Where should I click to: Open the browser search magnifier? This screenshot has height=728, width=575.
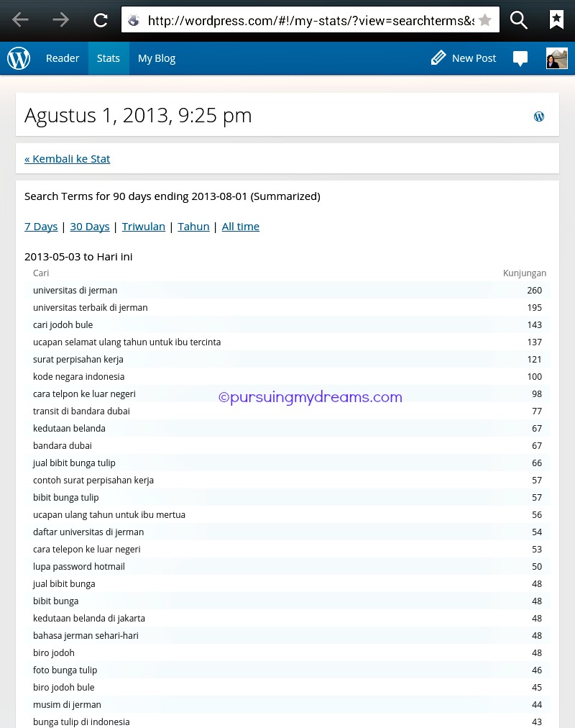click(518, 20)
